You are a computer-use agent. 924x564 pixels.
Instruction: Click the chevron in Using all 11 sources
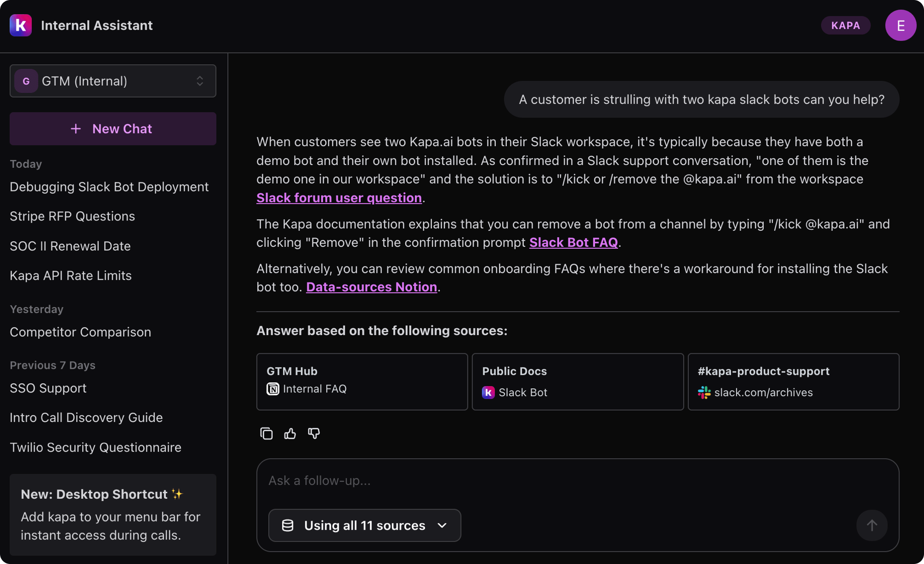(x=442, y=525)
